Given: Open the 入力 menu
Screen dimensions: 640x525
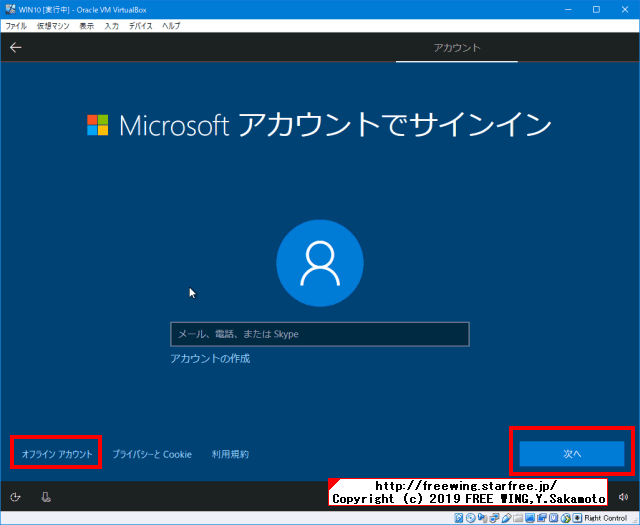Looking at the screenshot, I should coord(111,26).
